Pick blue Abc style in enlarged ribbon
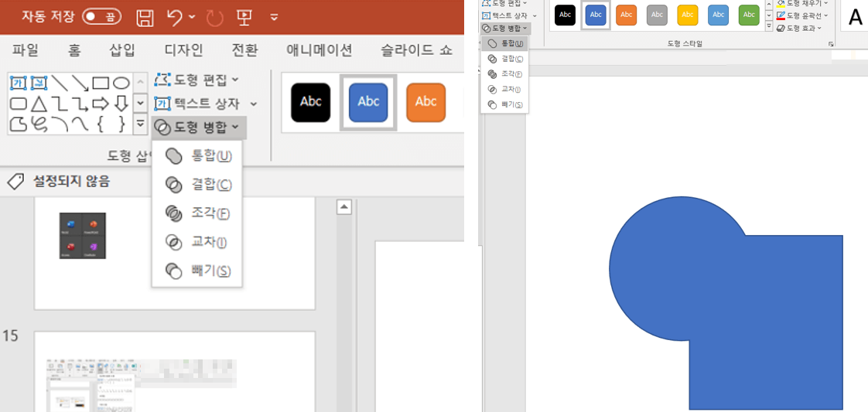Image resolution: width=868 pixels, height=412 pixels. tap(368, 102)
